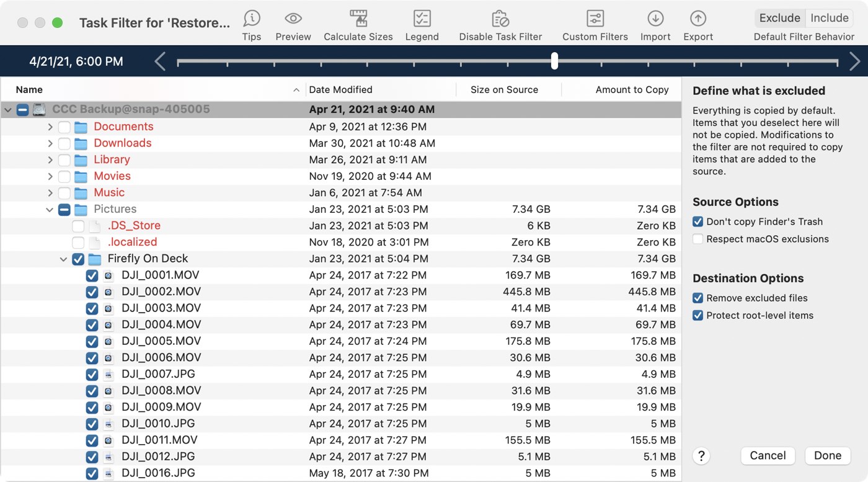Collapse the CCC Backup volume row
Screen dimensions: 868x482
(x=8, y=110)
